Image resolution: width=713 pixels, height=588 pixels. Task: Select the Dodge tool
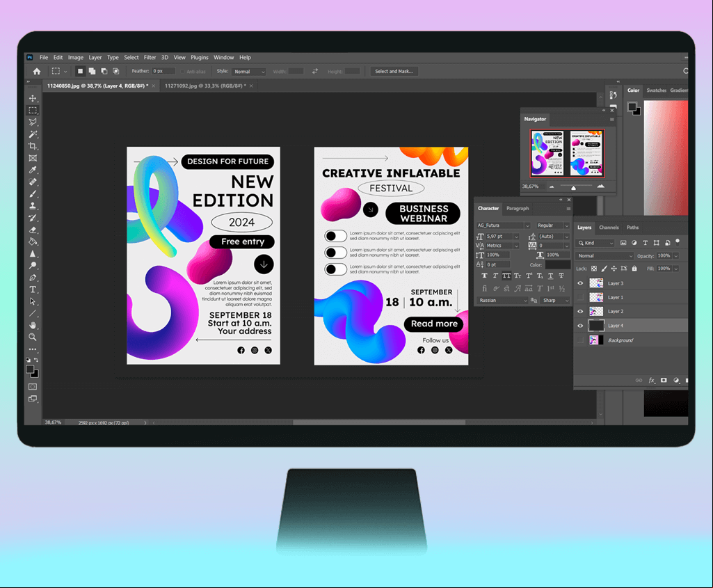click(x=33, y=266)
